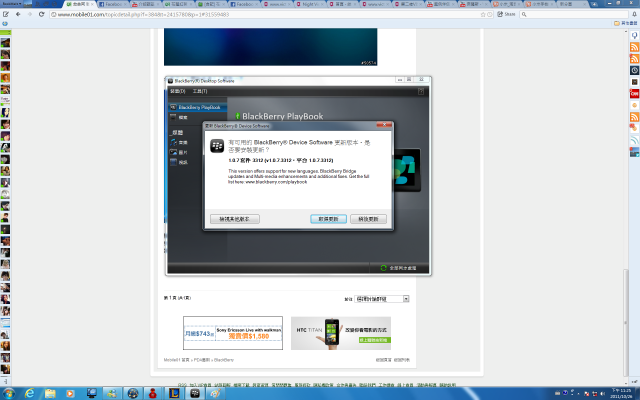Image resolution: width=640 pixels, height=400 pixels.
Task: Open Windows Explorer folder on taskbar
Action: tap(50, 393)
